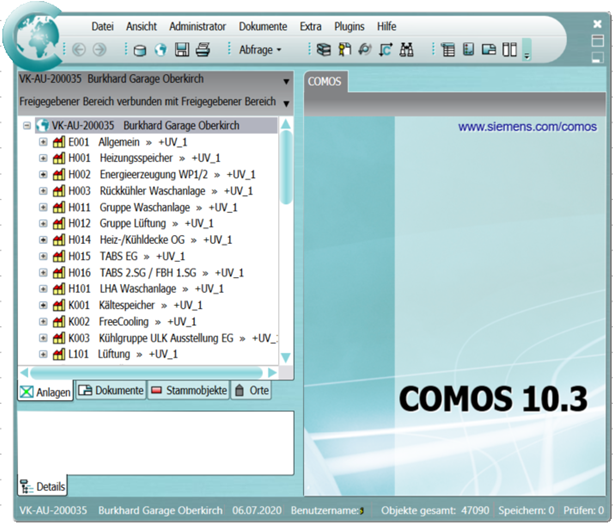The height and width of the screenshot is (525, 613).
Task: Click the COMOS globe application button
Action: pos(36,37)
